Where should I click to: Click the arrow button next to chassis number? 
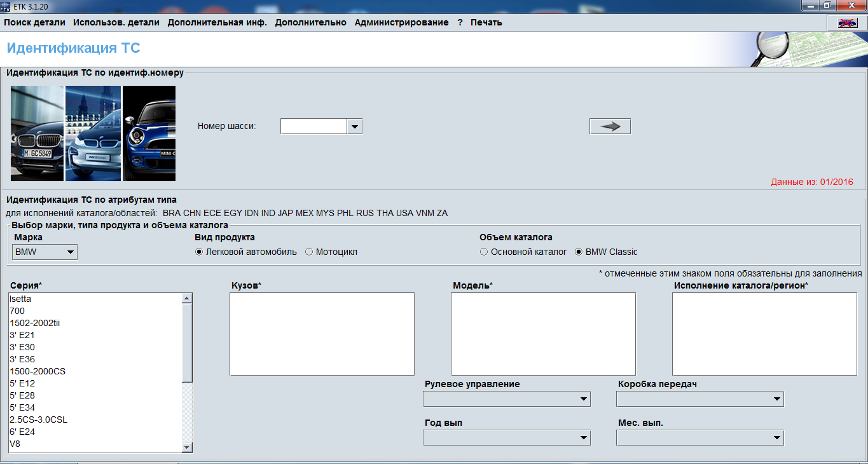(x=610, y=126)
